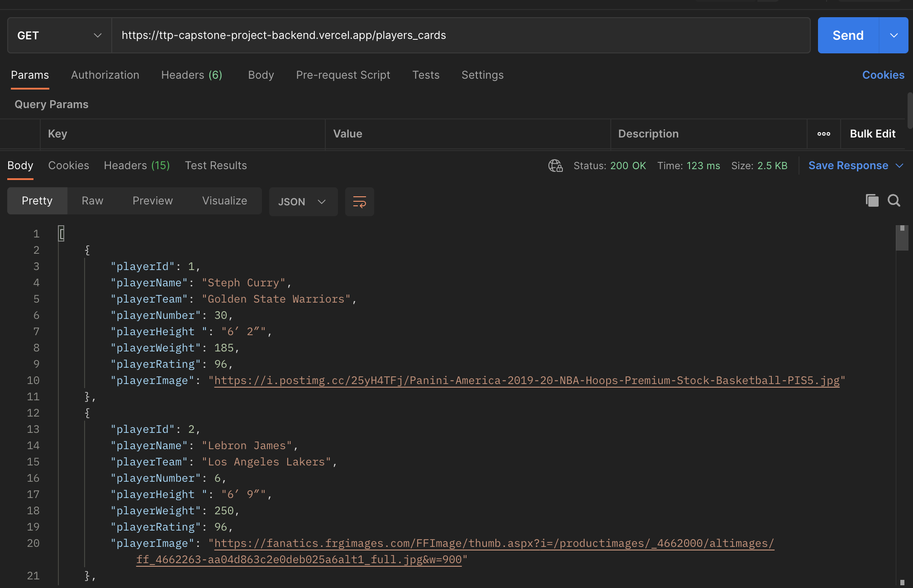Screen dimensions: 913x588
Task: Click the Cookies link in the response pane
Action: coord(68,166)
